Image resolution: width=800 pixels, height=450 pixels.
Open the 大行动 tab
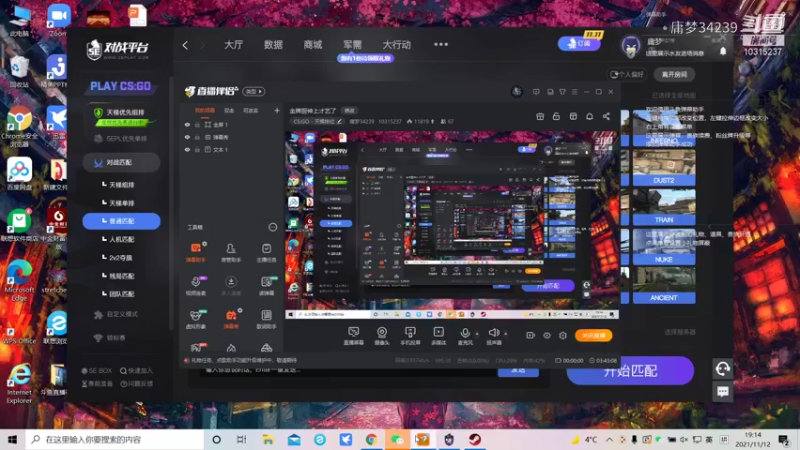(x=396, y=45)
